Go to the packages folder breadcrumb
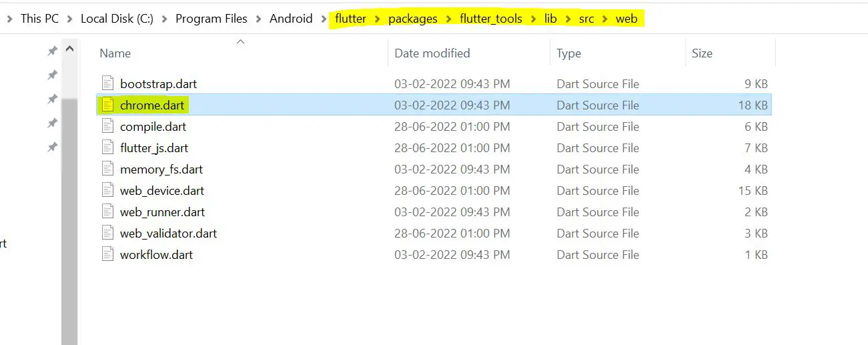Image resolution: width=868 pixels, height=345 pixels. pos(413,19)
